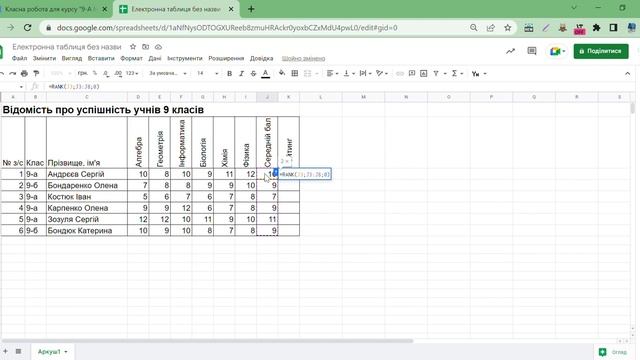Collapse the menus with the chevron
This screenshot has width=640, height=360.
click(x=627, y=73)
